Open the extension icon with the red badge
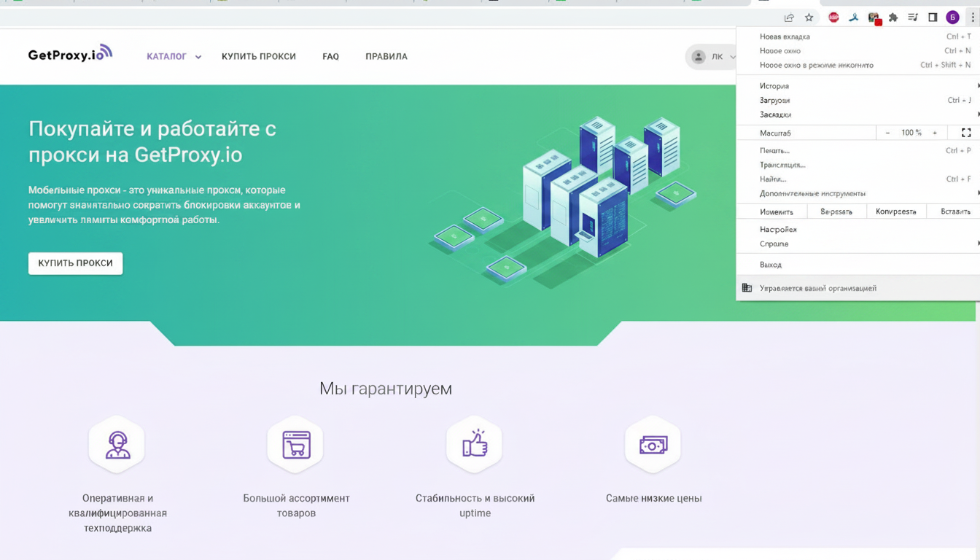This screenshot has height=560, width=980. tap(874, 18)
